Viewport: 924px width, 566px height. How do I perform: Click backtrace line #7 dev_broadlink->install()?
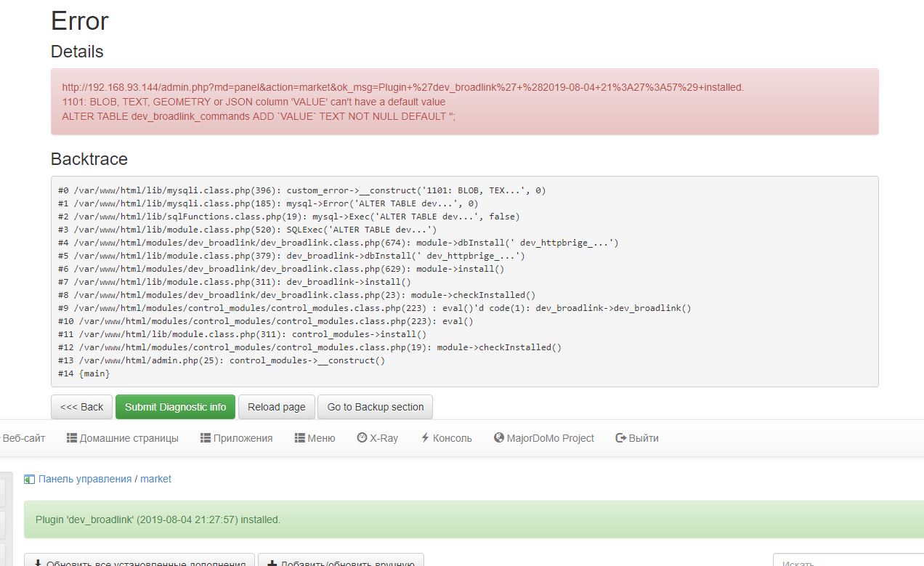(x=235, y=282)
